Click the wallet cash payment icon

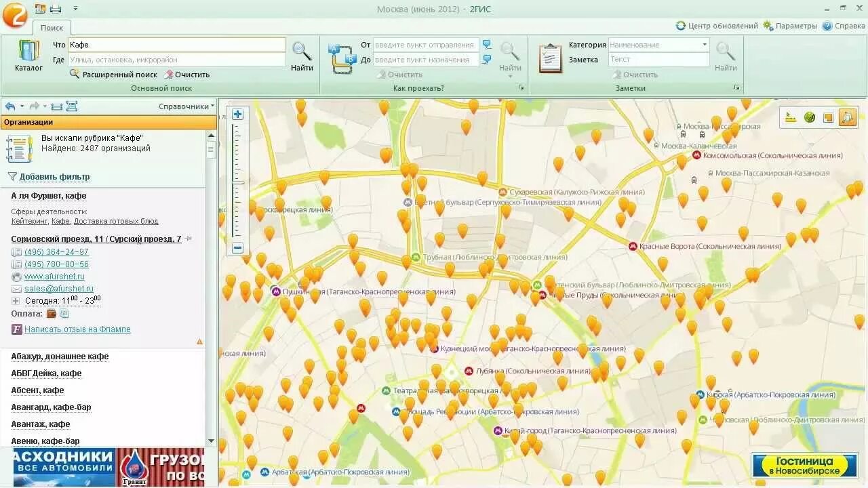point(51,314)
